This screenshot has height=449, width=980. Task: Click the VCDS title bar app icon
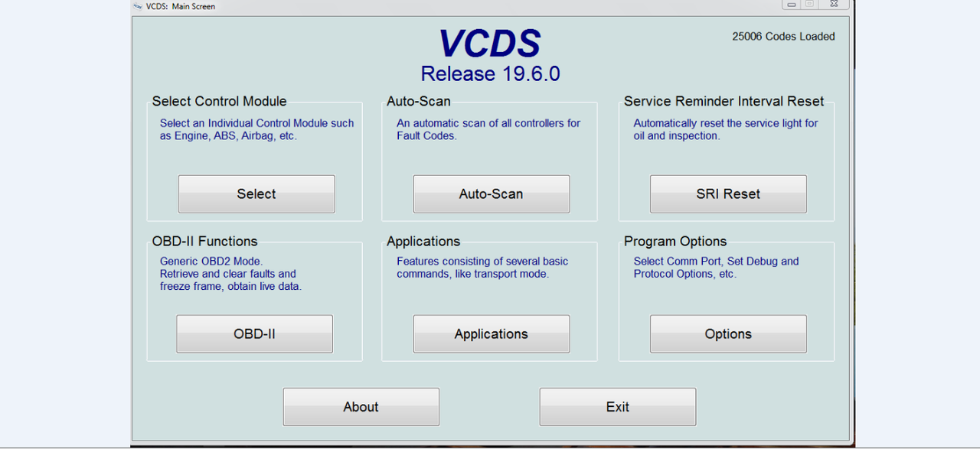138,6
